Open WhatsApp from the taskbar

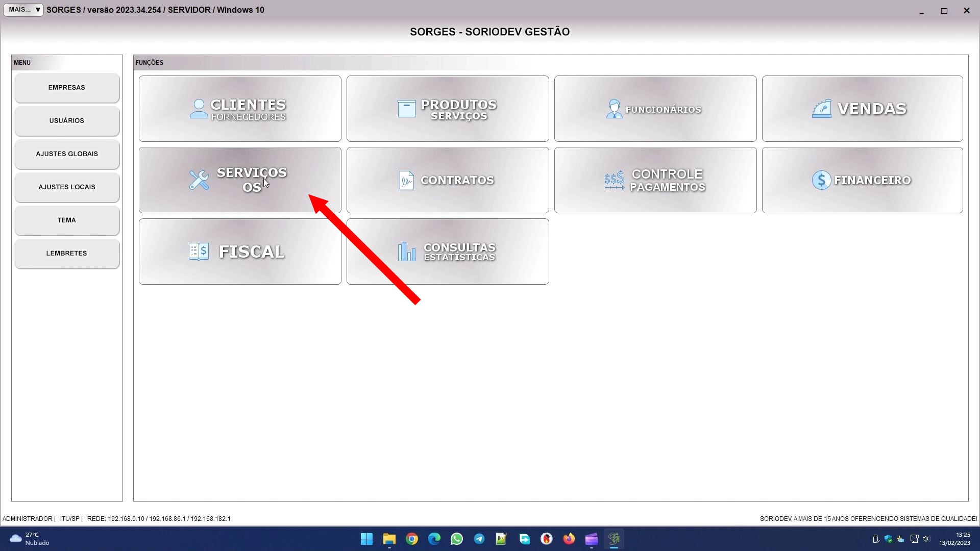pos(457,539)
